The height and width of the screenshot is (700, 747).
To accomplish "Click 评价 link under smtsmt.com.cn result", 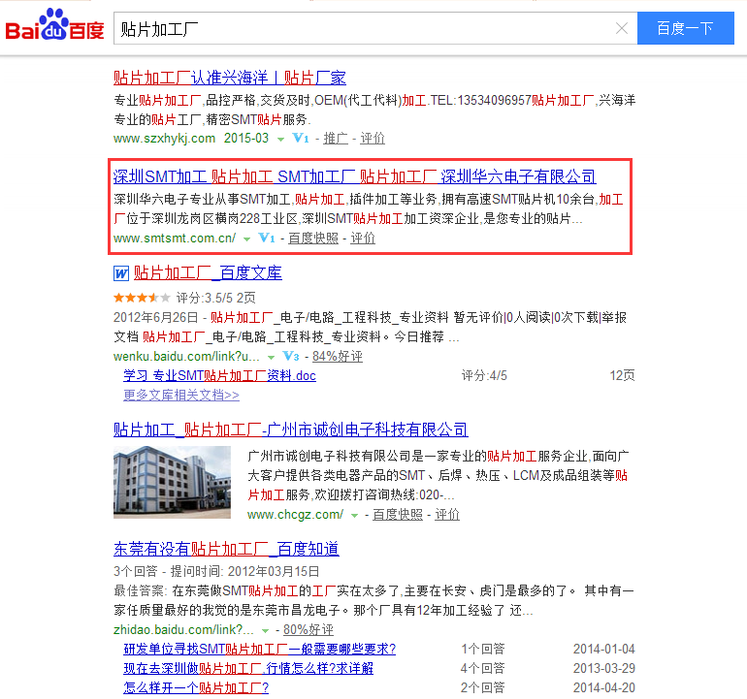I will pos(363,238).
